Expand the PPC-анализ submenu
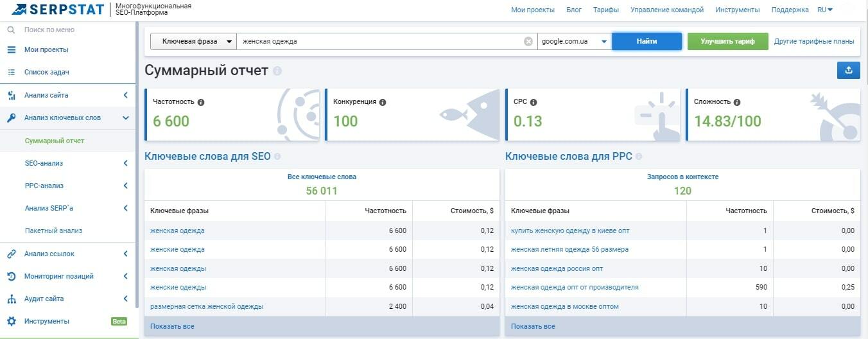Viewport: 868px width, 339px height. point(126,186)
